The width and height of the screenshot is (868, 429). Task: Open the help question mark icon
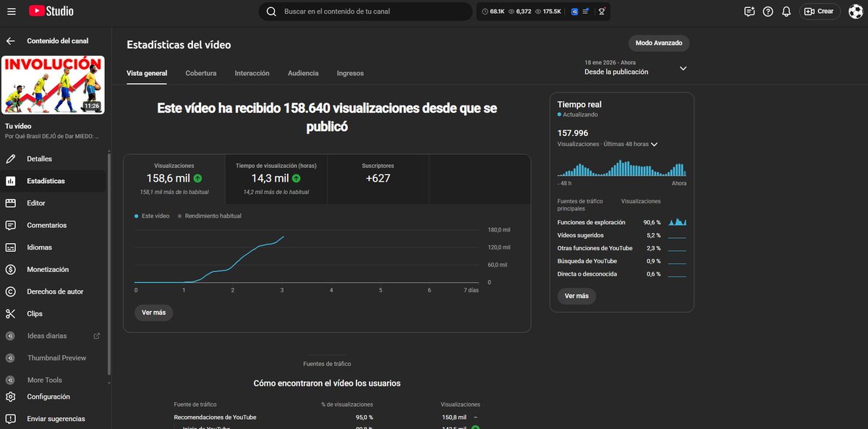(x=767, y=12)
